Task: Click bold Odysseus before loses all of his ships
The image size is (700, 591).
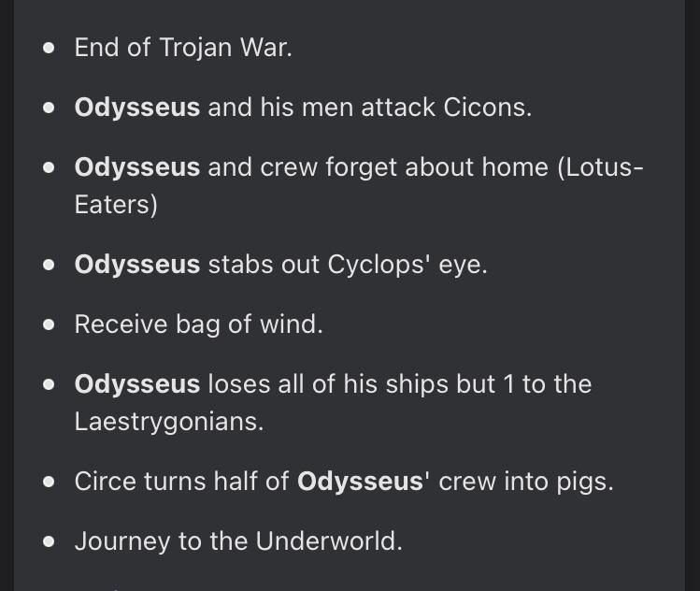Action: tap(137, 384)
